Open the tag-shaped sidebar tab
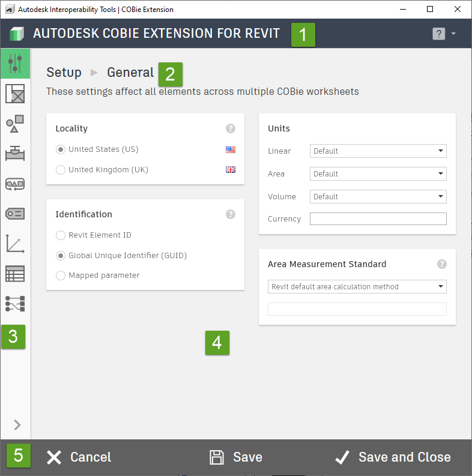472x476 pixels. point(15,214)
